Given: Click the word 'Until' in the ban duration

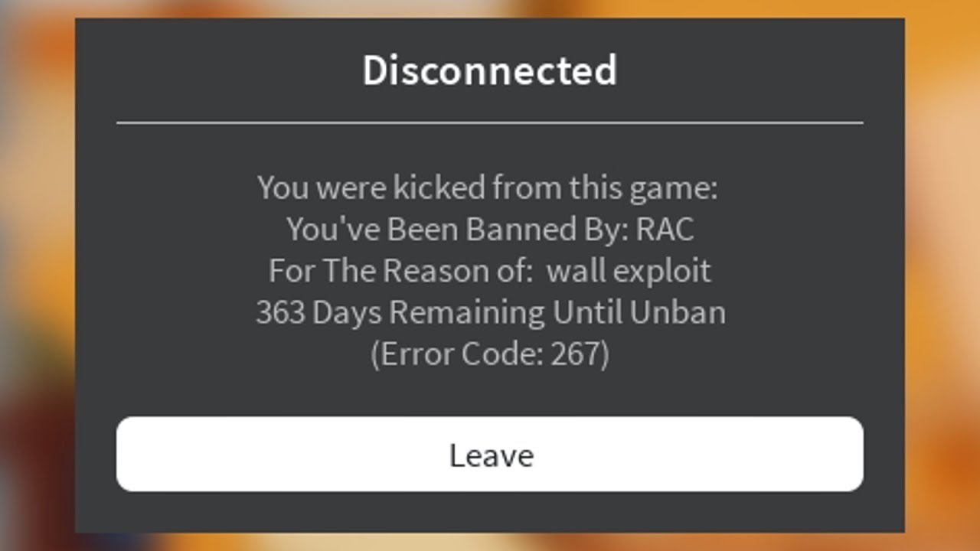Looking at the screenshot, I should [x=588, y=312].
